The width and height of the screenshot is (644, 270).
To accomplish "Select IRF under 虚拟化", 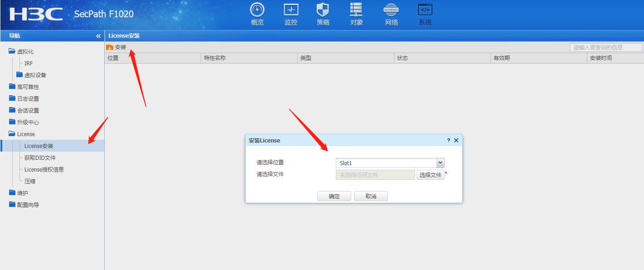I will click(28, 63).
